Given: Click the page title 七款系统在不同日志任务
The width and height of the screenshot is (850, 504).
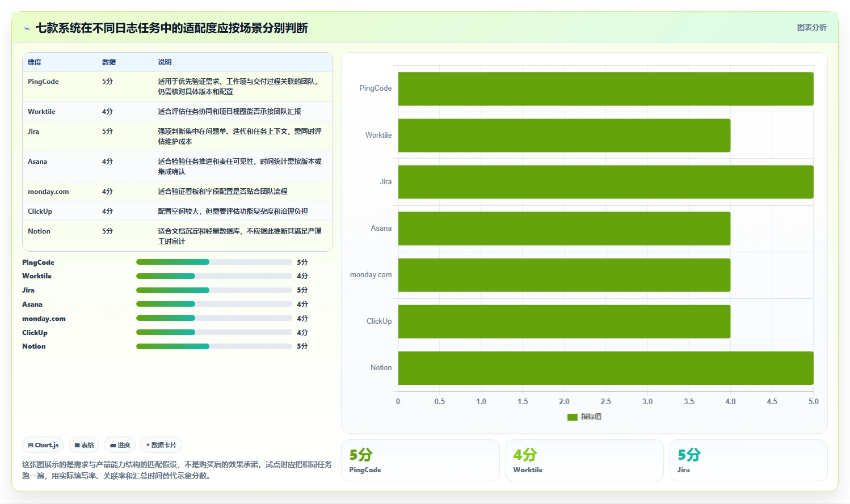Looking at the screenshot, I should click(x=171, y=28).
